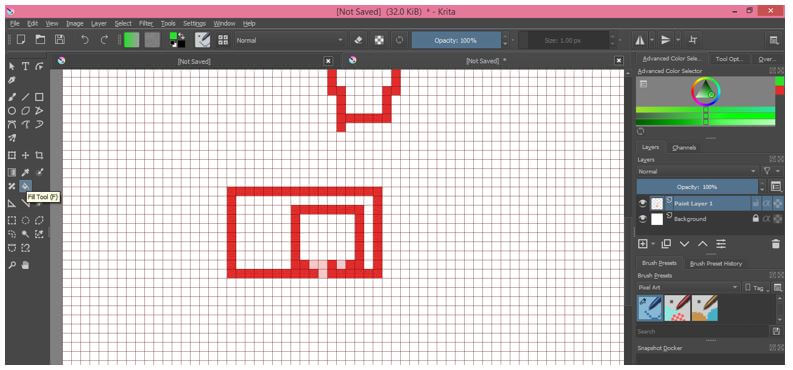Open the Filter menu
Viewport: 793px width, 370px height.
(146, 23)
